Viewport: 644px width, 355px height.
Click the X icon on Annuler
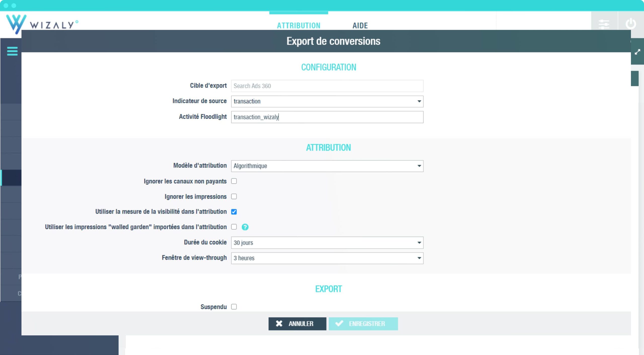[279, 324]
